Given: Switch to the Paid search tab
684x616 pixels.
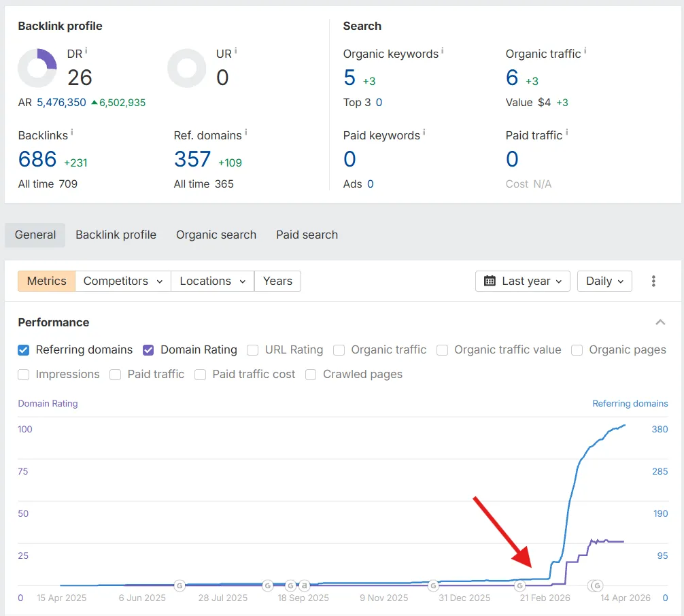Looking at the screenshot, I should coord(307,235).
